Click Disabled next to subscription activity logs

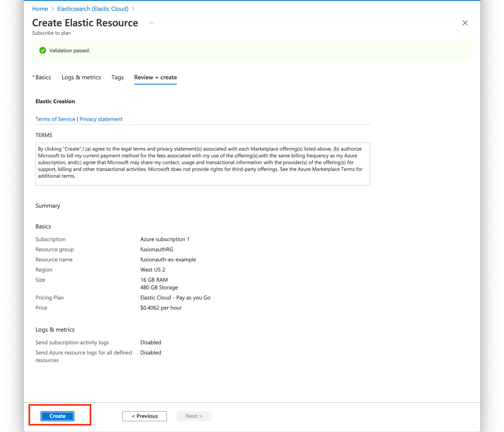151,343
